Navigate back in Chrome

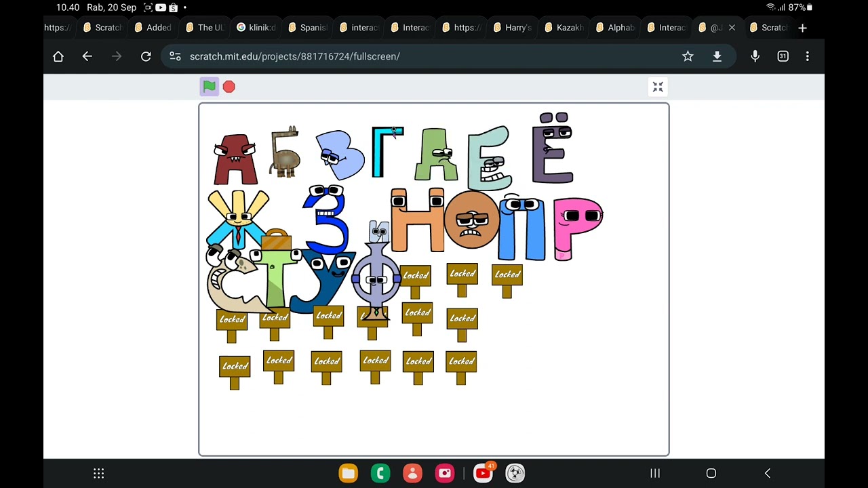(87, 56)
